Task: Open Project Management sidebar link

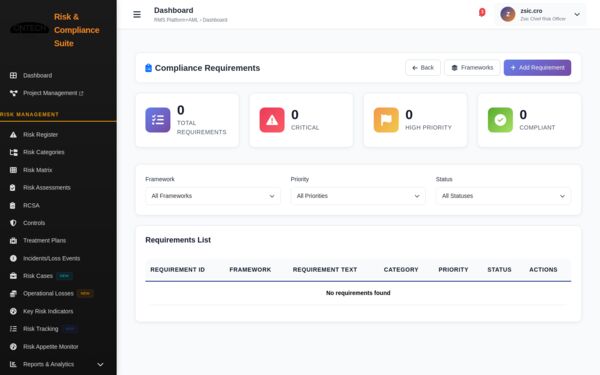Action: pyautogui.click(x=50, y=93)
